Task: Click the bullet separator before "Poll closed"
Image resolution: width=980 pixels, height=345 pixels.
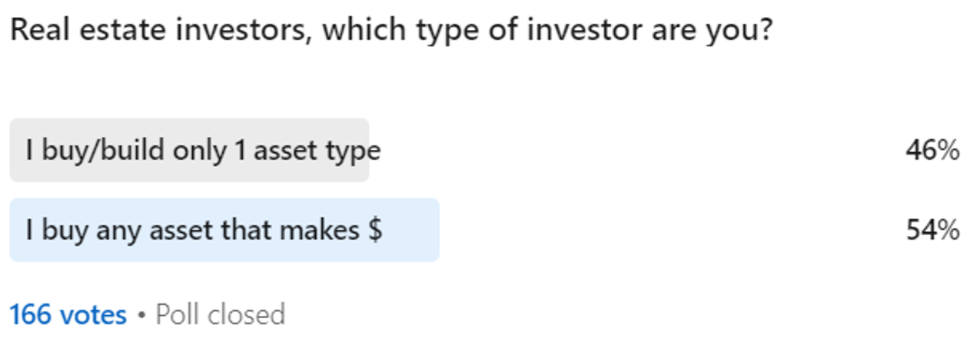Action: coord(141,316)
